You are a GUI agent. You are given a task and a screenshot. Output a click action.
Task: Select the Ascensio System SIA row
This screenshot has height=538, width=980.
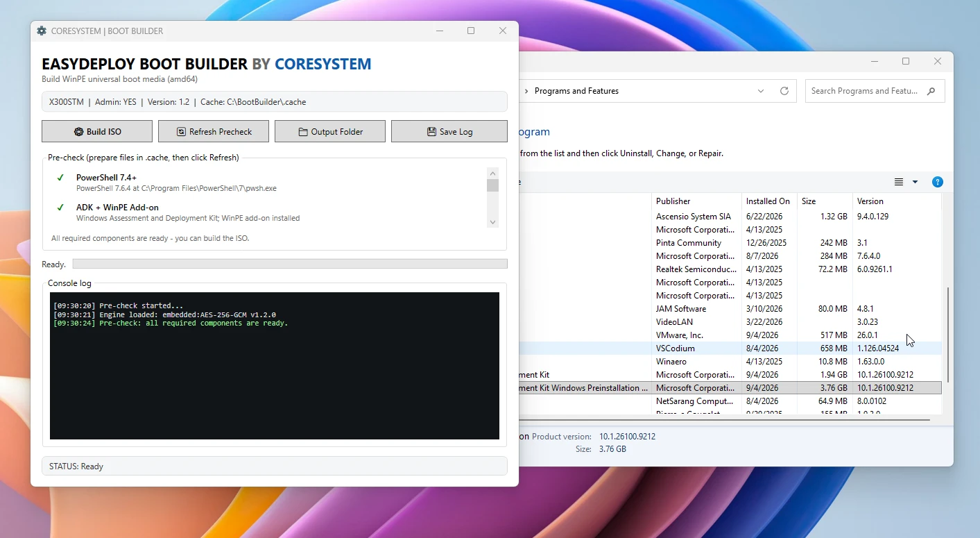point(730,217)
